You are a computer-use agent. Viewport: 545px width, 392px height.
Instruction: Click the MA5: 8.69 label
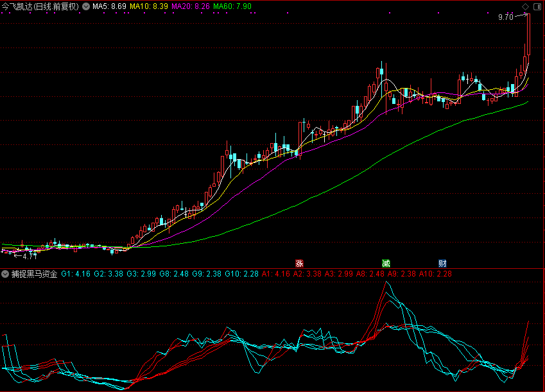109,6
